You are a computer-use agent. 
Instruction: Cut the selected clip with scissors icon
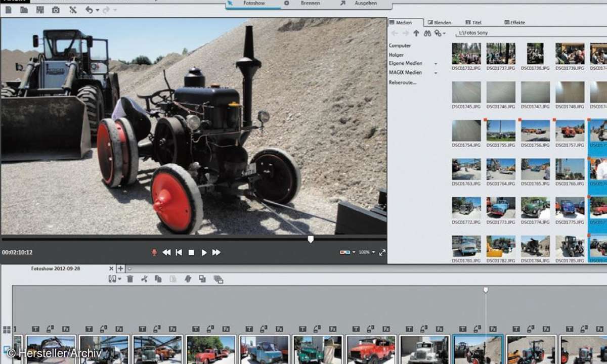144,279
